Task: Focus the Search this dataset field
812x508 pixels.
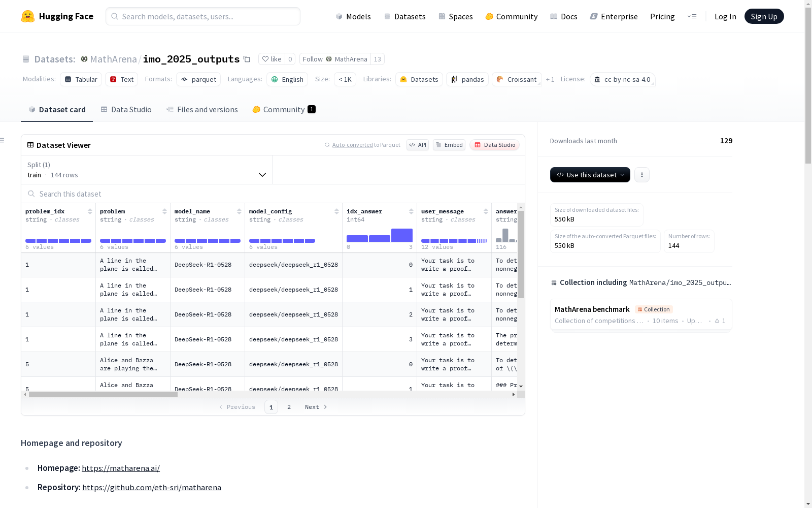Action: tap(273, 194)
